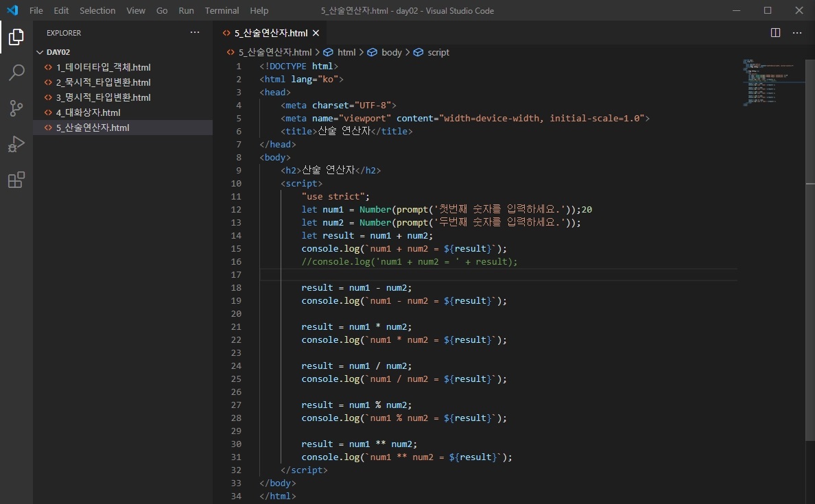Open the Edit menu

tap(61, 10)
